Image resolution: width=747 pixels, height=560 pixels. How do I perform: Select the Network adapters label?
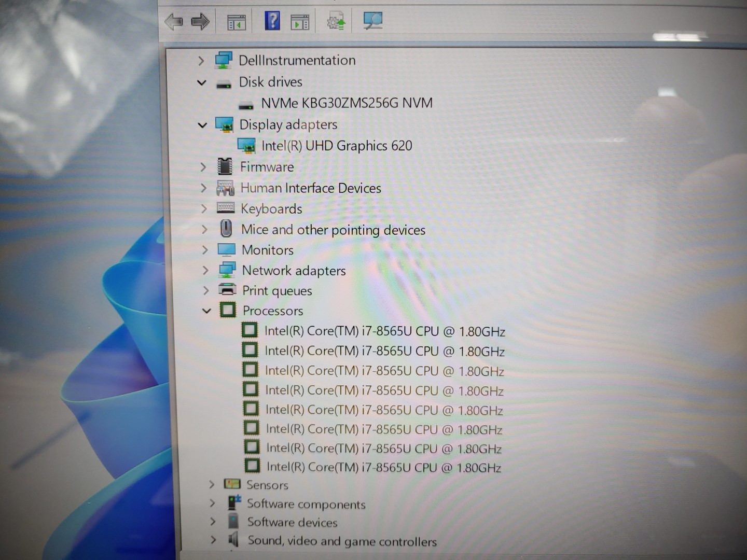(294, 270)
